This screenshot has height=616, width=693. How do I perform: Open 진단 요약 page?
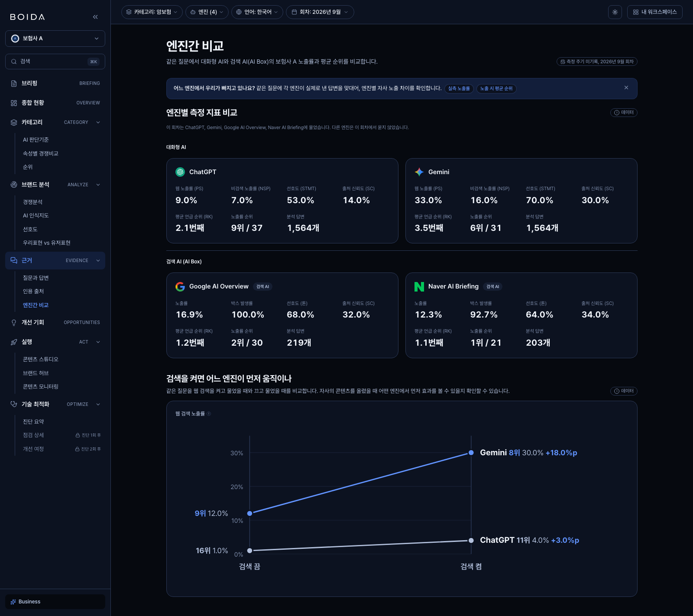tap(33, 421)
